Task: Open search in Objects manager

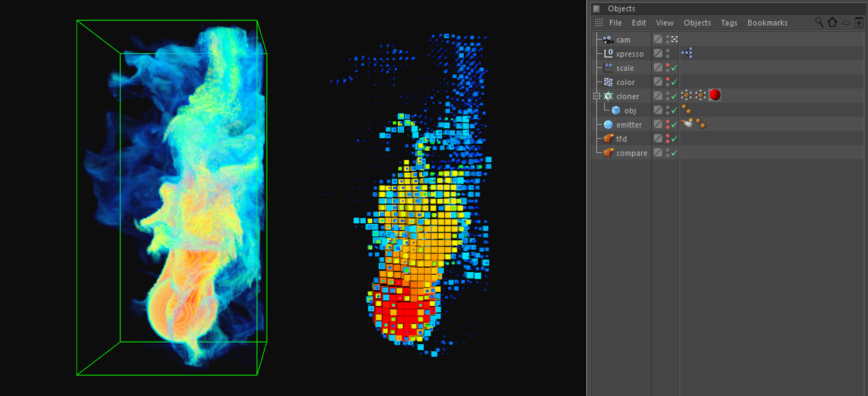Action: point(819,23)
